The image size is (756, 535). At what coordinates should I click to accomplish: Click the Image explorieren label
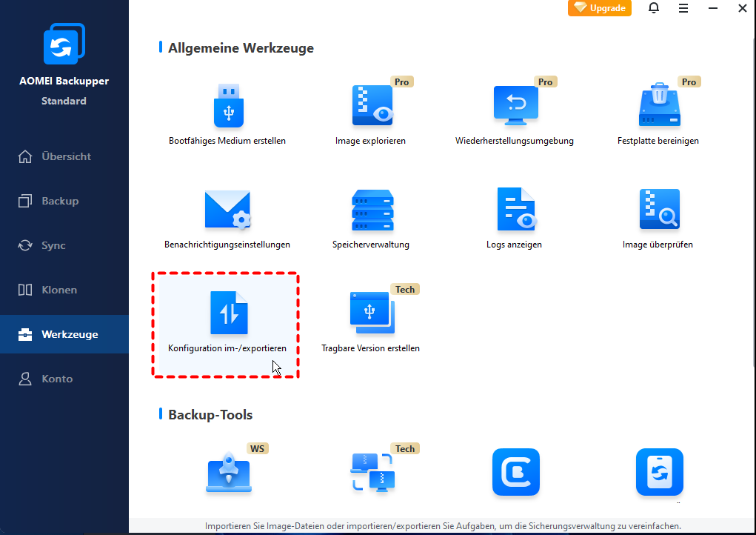[370, 141]
